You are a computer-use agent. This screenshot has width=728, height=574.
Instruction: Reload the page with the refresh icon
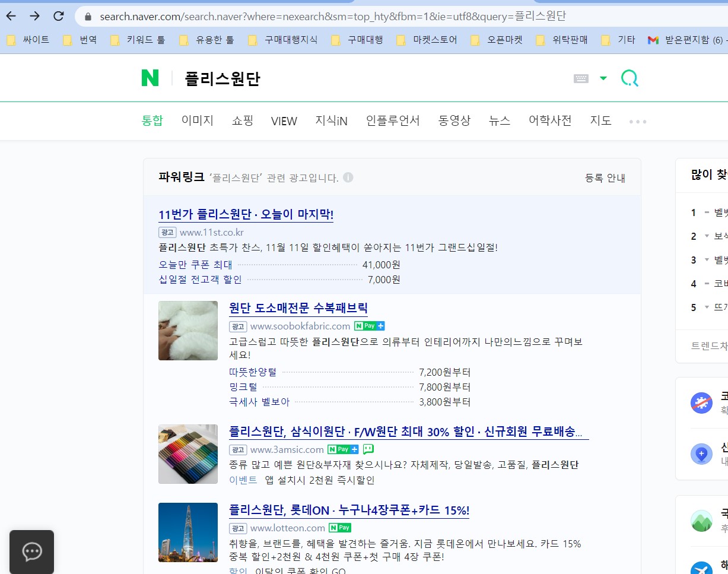[58, 16]
